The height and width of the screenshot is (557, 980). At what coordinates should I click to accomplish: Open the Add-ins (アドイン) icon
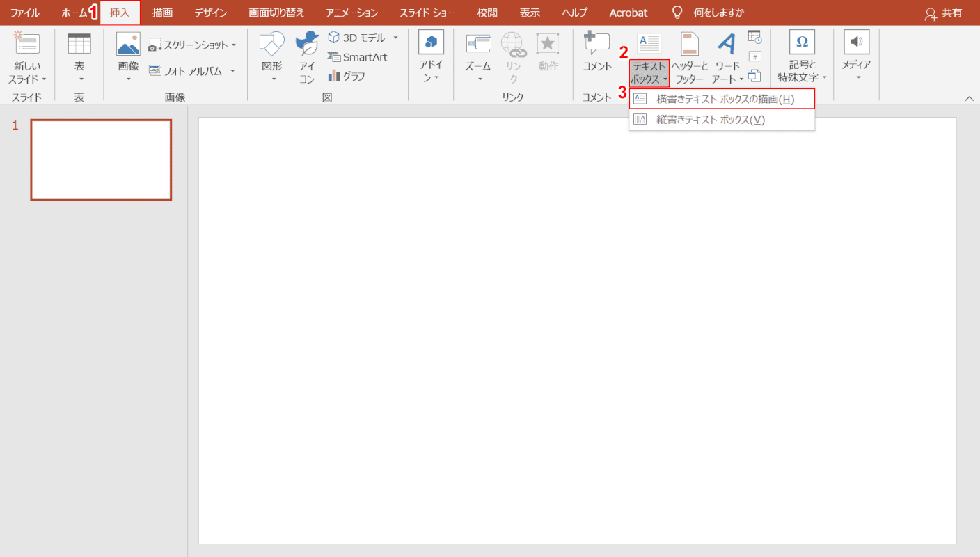431,42
